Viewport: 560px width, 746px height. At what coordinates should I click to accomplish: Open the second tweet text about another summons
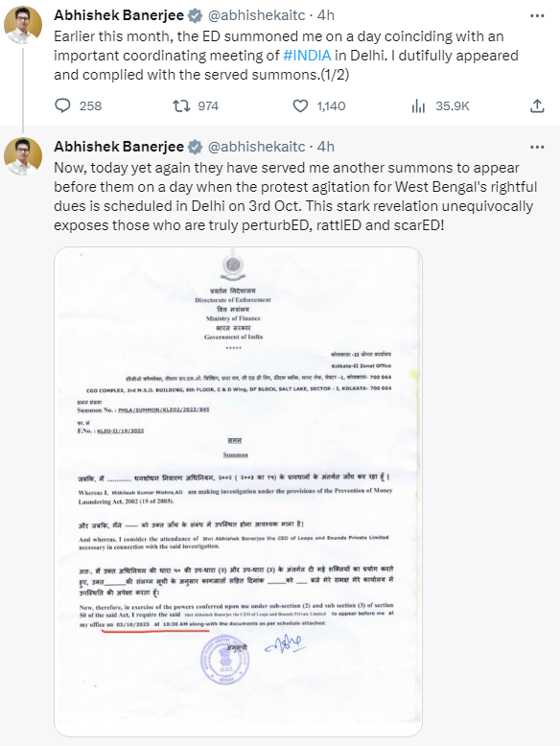point(295,197)
